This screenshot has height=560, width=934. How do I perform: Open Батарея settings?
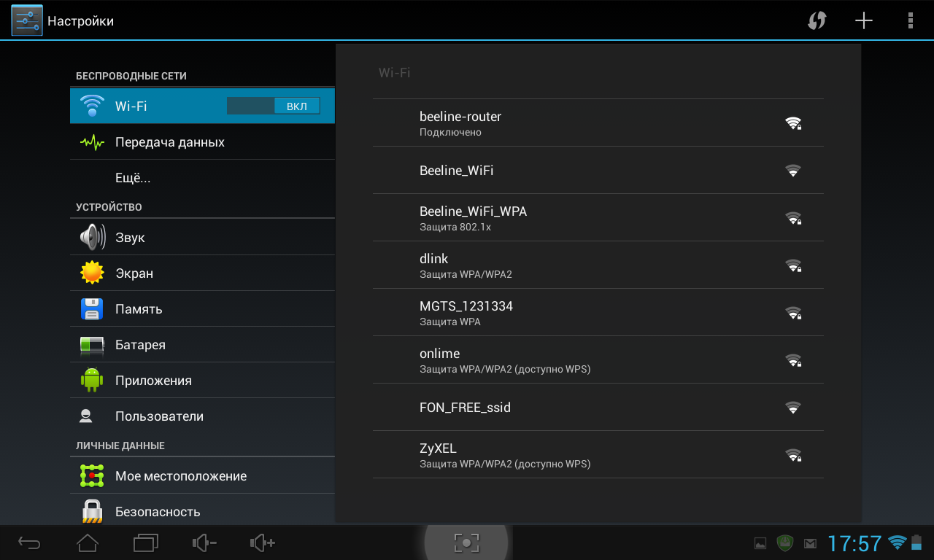coord(202,345)
